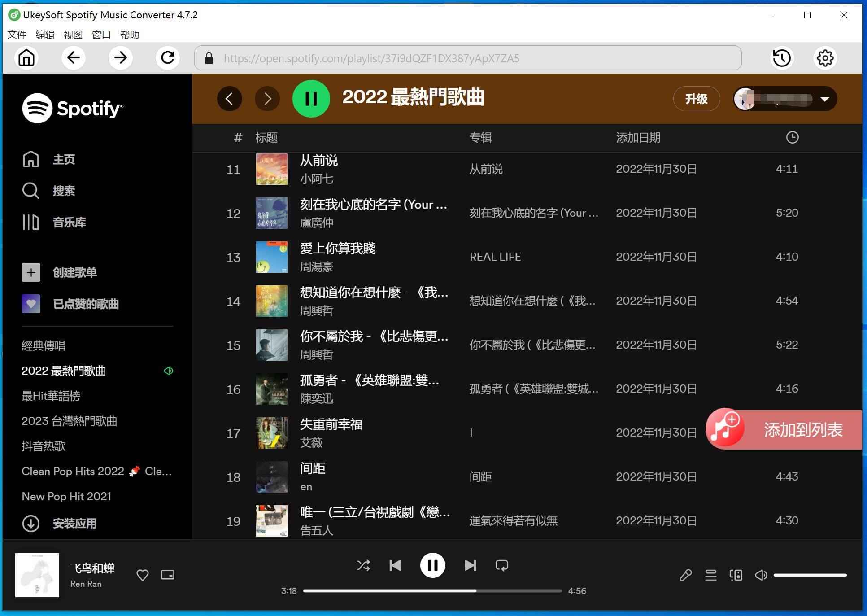
Task: Click the 升级 upgrade button
Action: point(697,99)
